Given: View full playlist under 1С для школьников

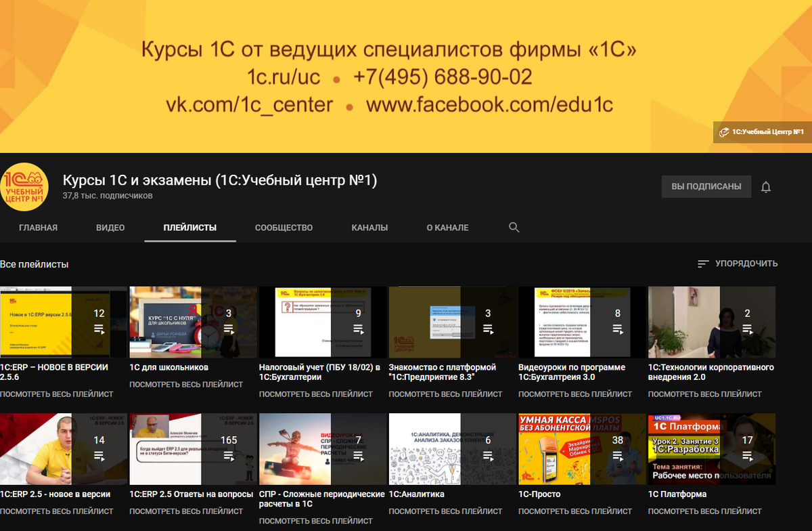Looking at the screenshot, I should (x=186, y=384).
